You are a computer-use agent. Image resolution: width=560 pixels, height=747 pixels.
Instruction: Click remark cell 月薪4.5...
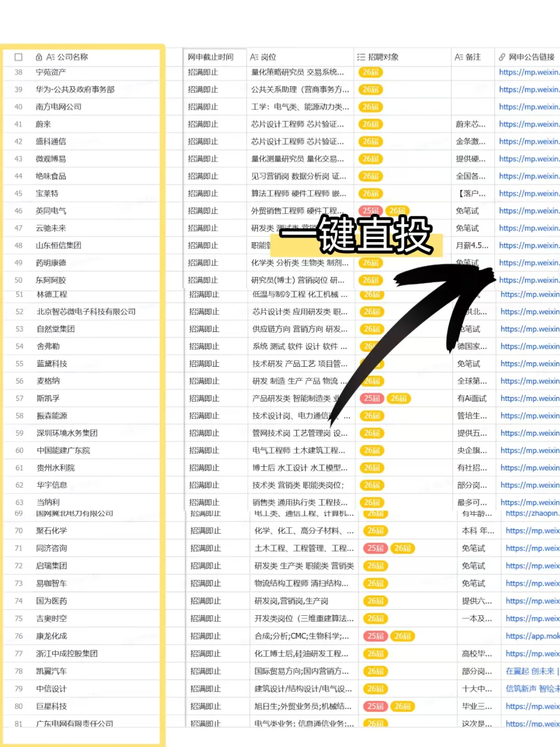(472, 245)
